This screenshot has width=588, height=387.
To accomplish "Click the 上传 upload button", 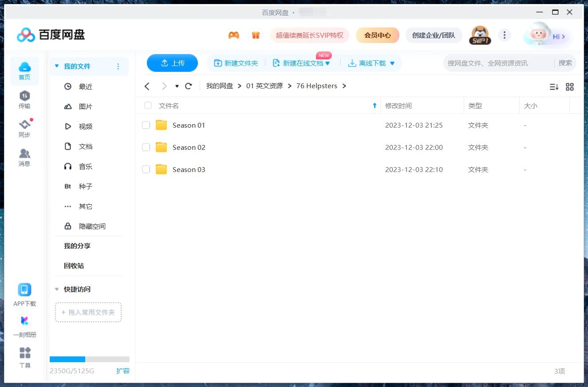I will tap(172, 63).
